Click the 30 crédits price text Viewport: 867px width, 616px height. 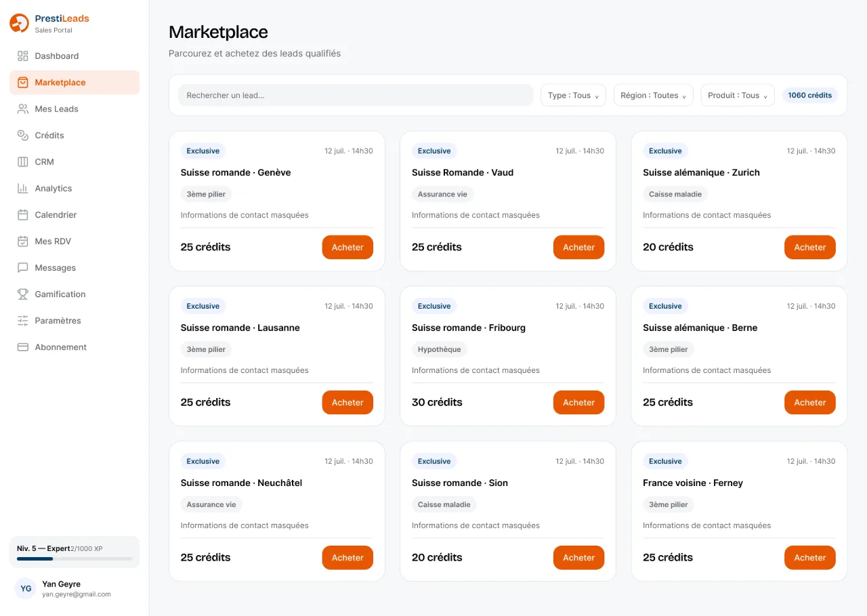click(x=437, y=402)
